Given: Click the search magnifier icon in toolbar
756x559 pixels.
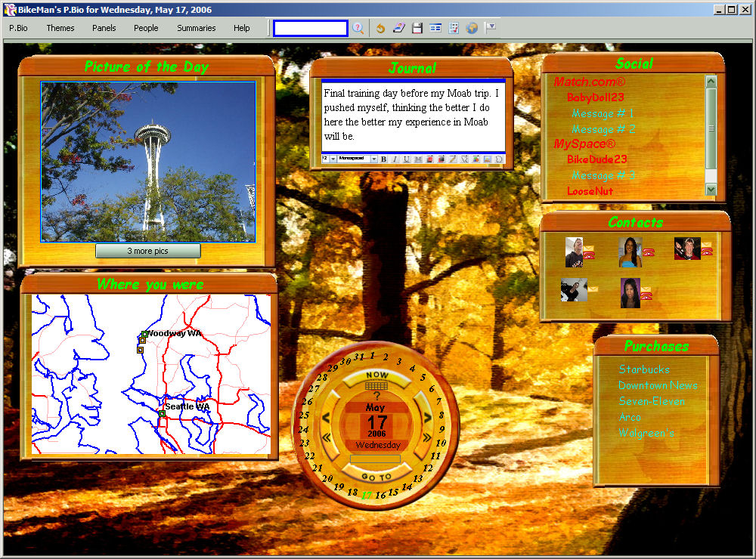Looking at the screenshot, I should pyautogui.click(x=358, y=28).
